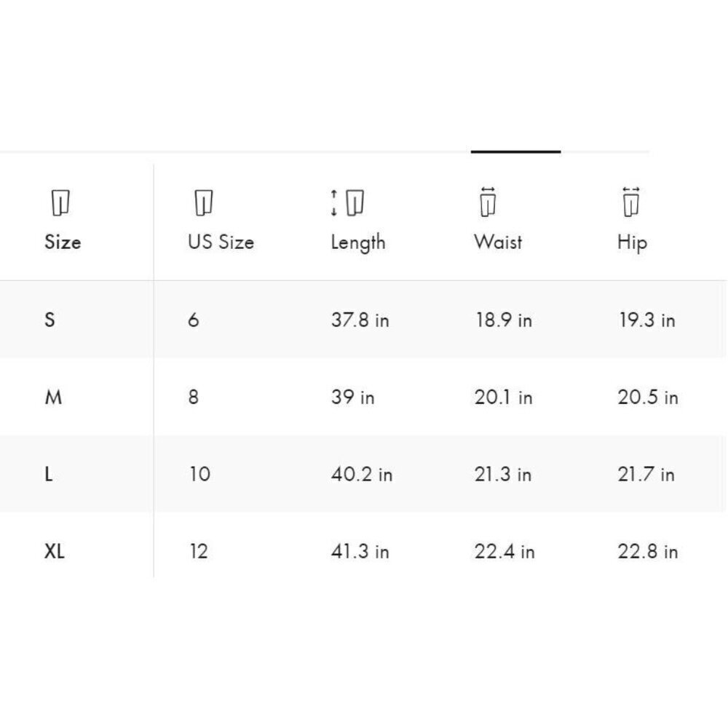Select the Size column header
Image resolution: width=728 pixels, height=728 pixels.
pyautogui.click(x=63, y=242)
